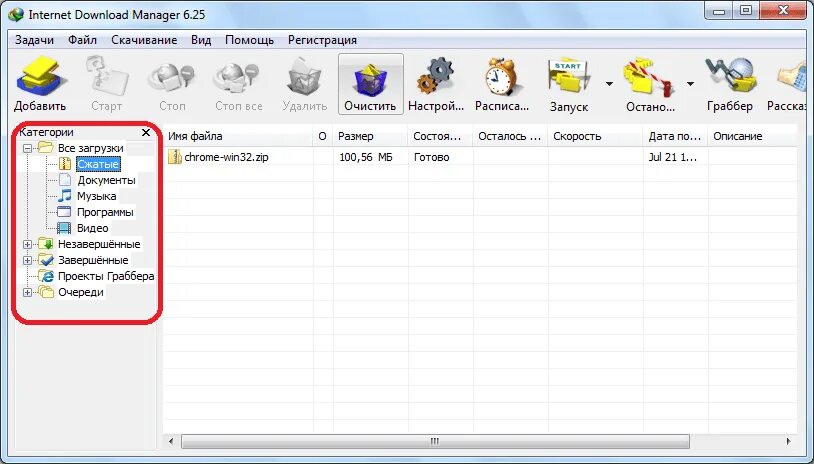Click the scrollbar right arrow
Screen dimensions: 814x464
click(789, 442)
